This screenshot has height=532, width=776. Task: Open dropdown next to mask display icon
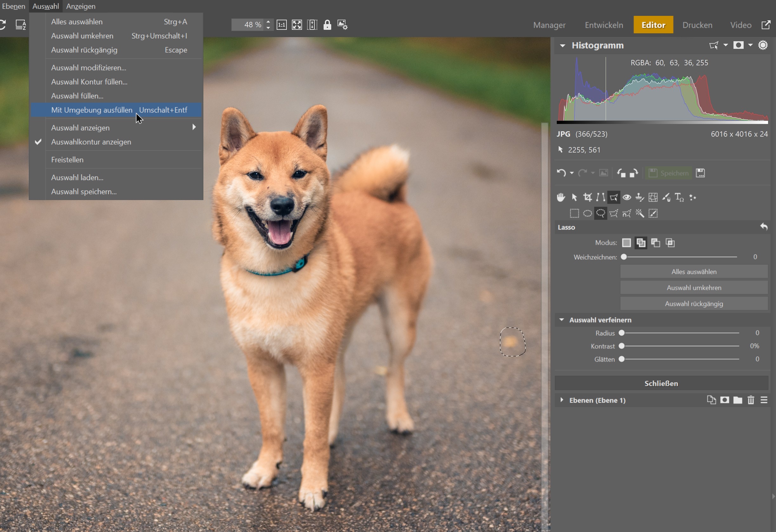tap(750, 45)
